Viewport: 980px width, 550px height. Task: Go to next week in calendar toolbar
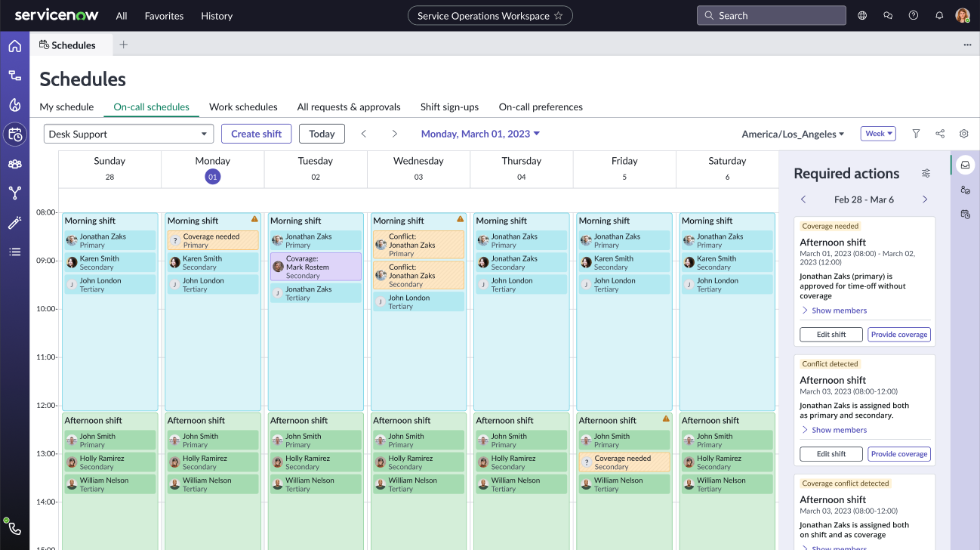(394, 134)
